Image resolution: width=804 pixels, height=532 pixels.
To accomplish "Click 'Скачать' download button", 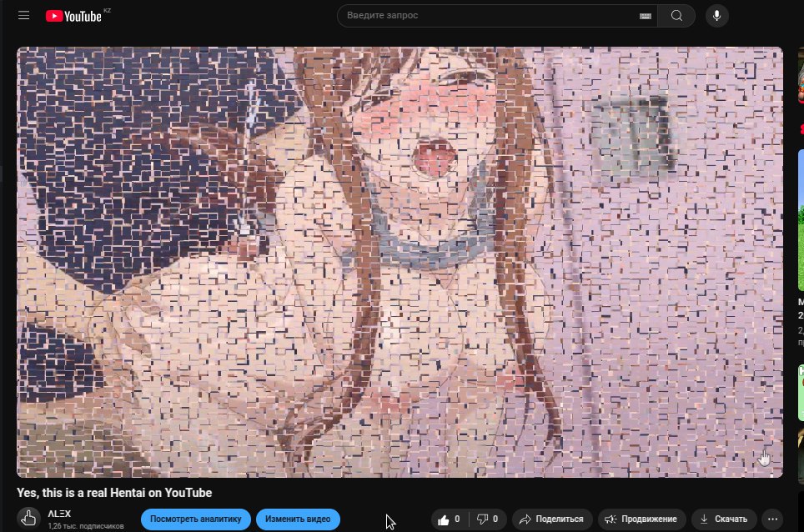I will coord(724,519).
